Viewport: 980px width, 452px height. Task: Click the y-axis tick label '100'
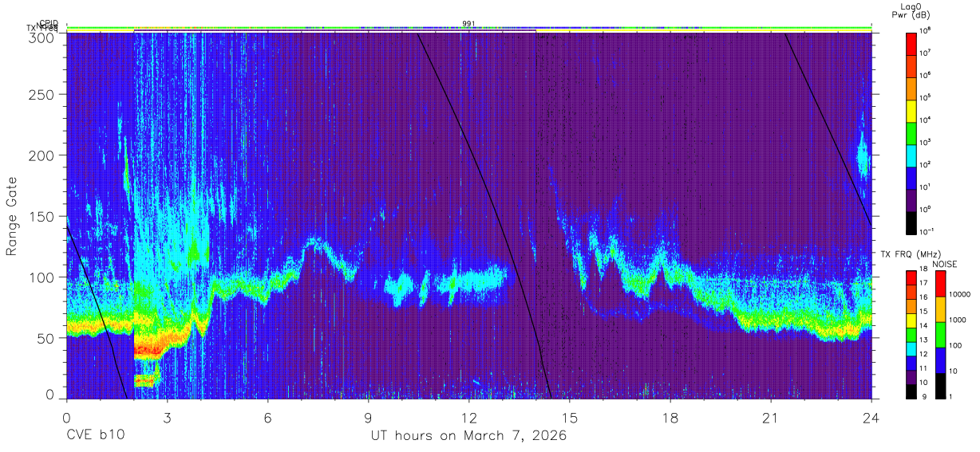(41, 277)
